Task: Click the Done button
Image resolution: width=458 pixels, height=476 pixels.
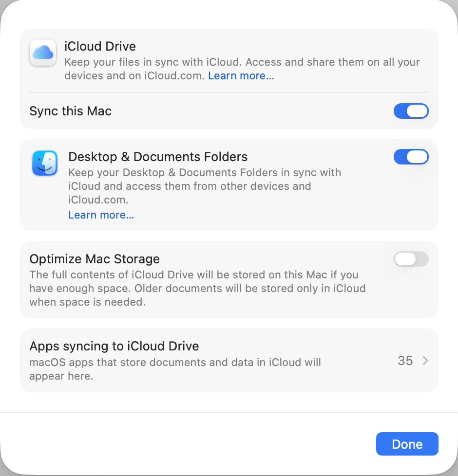Action: coord(407,444)
